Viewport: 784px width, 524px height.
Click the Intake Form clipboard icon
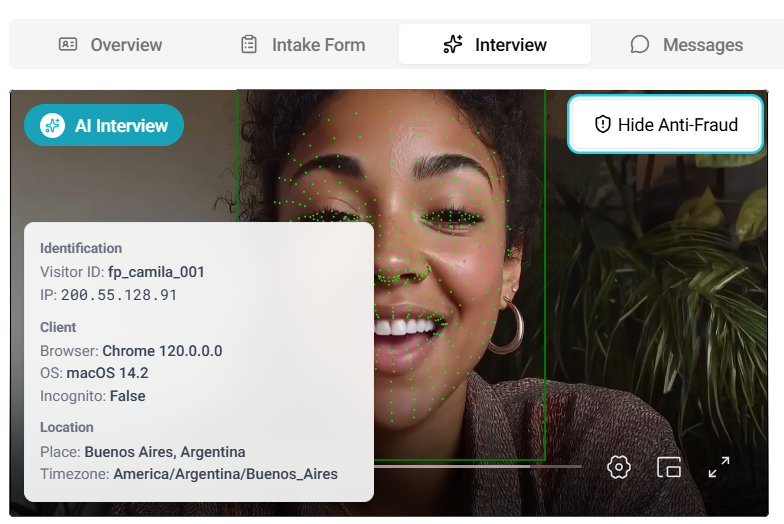[249, 44]
